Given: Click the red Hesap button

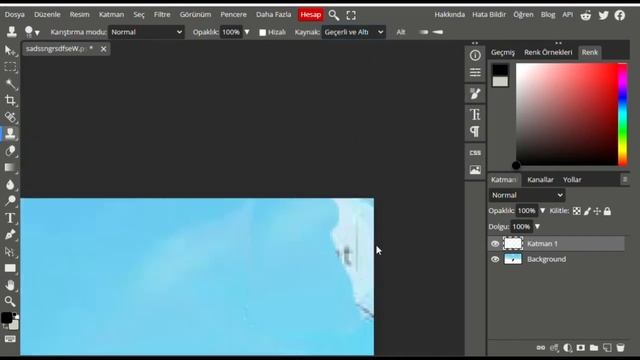Looking at the screenshot, I should [311, 15].
